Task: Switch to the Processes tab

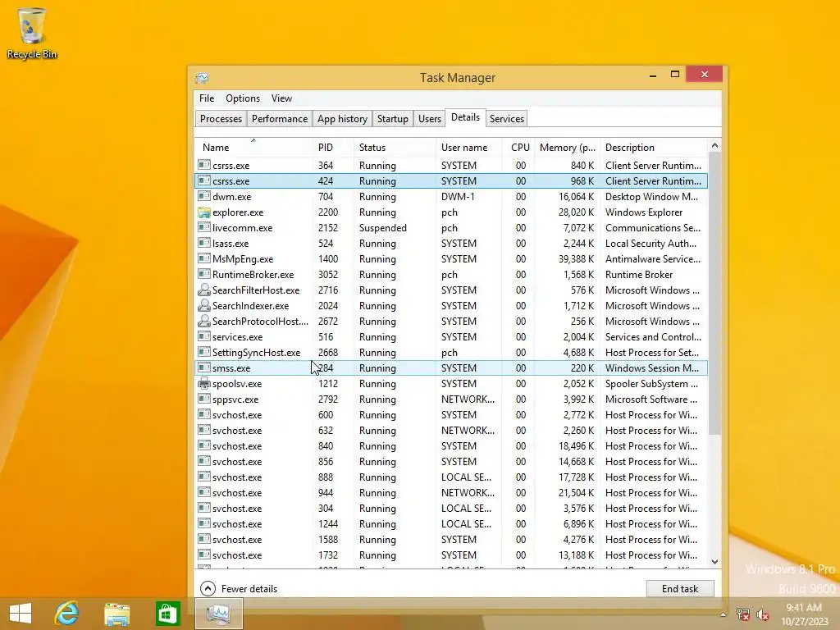Action: tap(221, 118)
